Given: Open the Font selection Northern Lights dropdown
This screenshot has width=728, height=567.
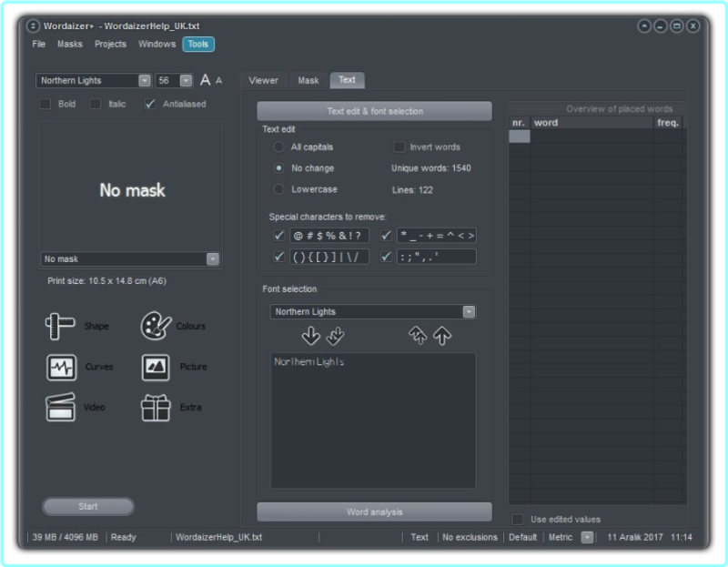Looking at the screenshot, I should 469,311.
